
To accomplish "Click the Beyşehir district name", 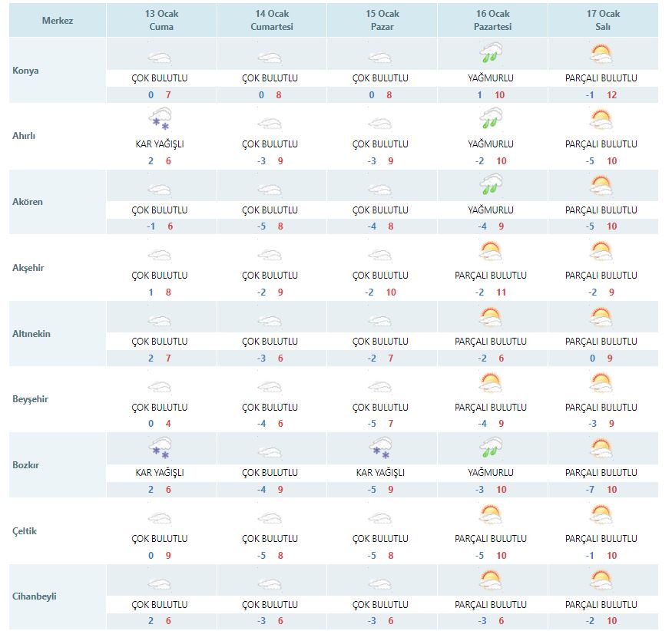I will tap(31, 399).
